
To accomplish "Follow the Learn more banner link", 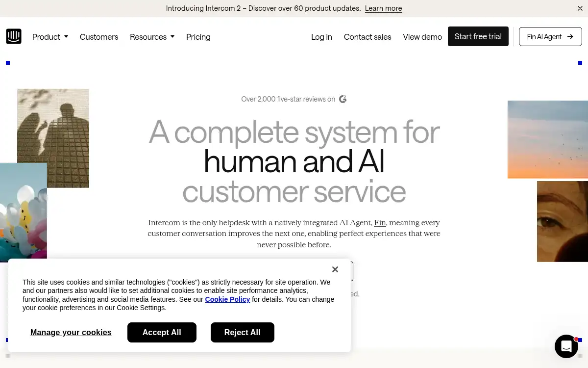I will pyautogui.click(x=384, y=8).
